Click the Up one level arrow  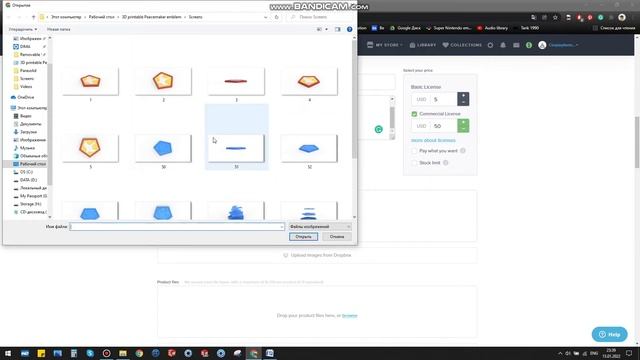tap(33, 17)
